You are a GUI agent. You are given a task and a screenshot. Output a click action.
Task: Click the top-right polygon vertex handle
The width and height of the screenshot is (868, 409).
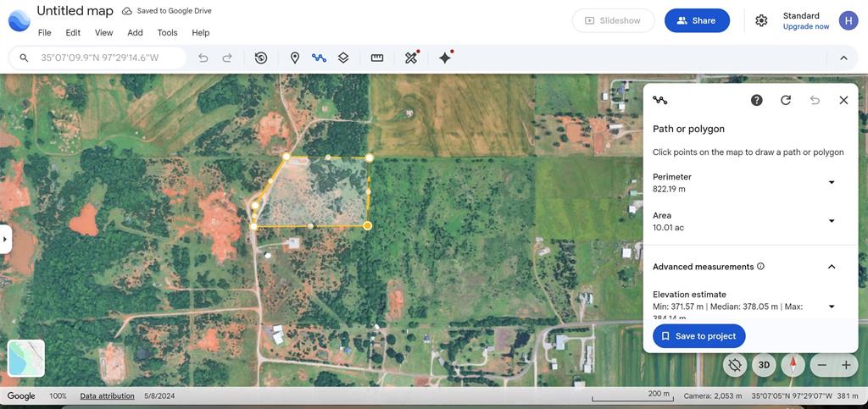click(x=370, y=158)
